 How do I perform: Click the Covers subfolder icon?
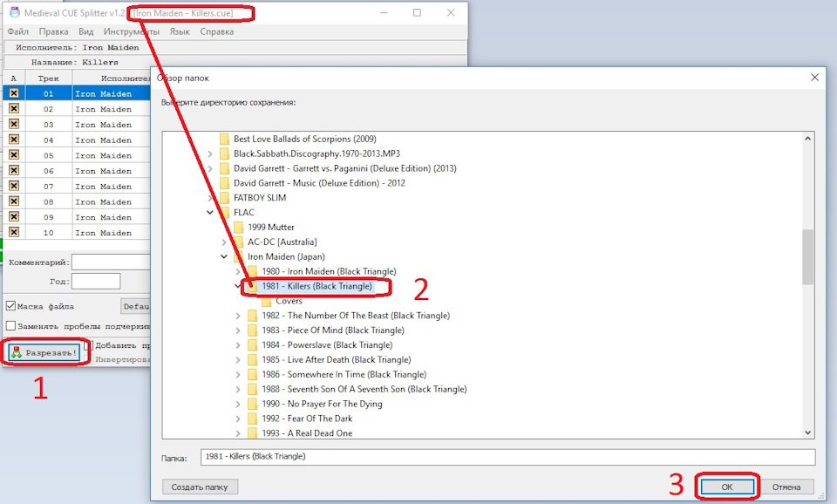267,301
